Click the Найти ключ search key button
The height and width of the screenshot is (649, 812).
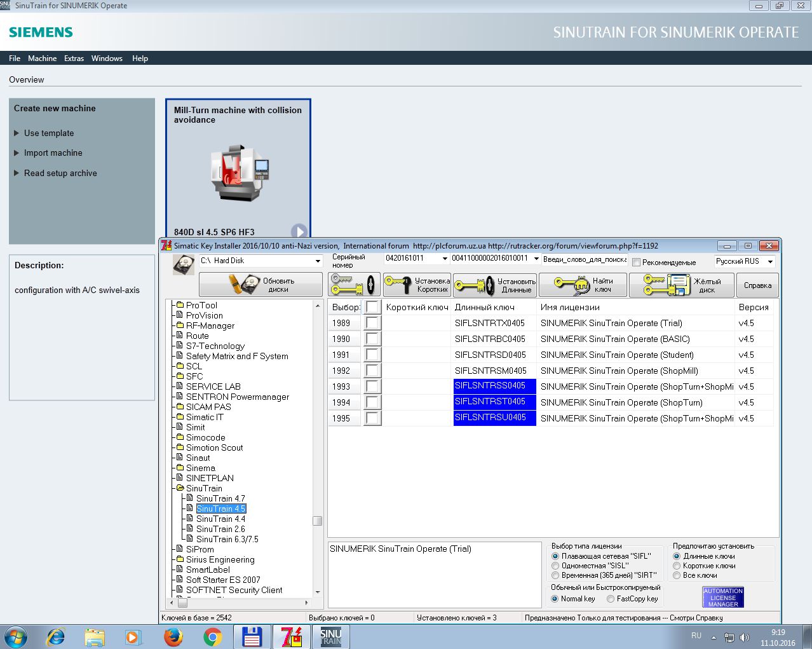coord(583,285)
